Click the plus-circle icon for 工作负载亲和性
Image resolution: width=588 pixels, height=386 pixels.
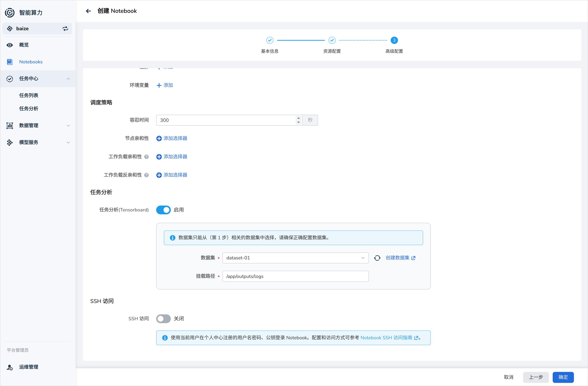(x=159, y=157)
